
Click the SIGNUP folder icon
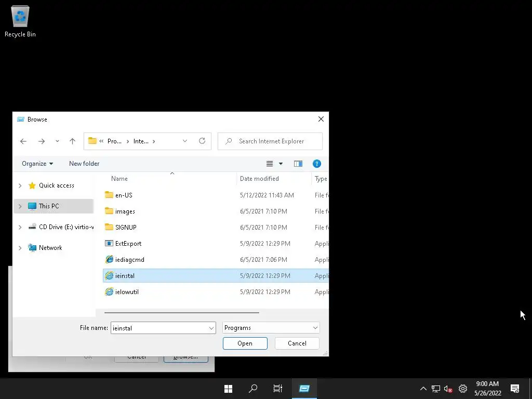coord(109,227)
